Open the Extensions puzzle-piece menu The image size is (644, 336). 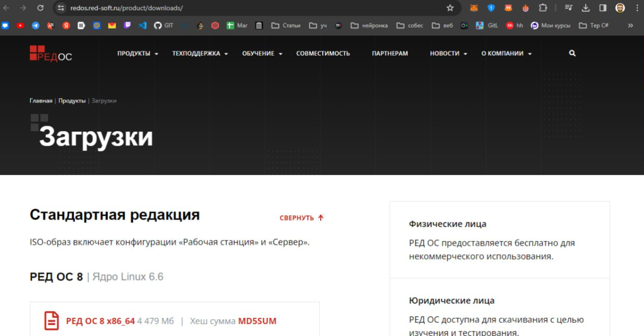(x=543, y=8)
